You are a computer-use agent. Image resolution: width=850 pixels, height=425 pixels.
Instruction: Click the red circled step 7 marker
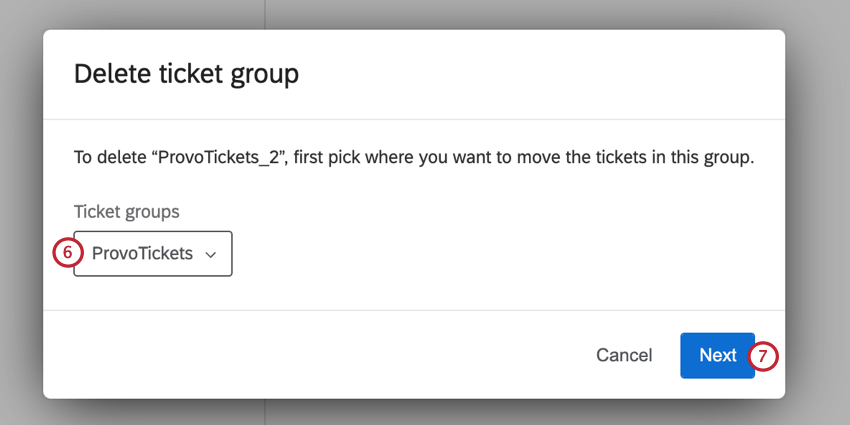point(765,355)
